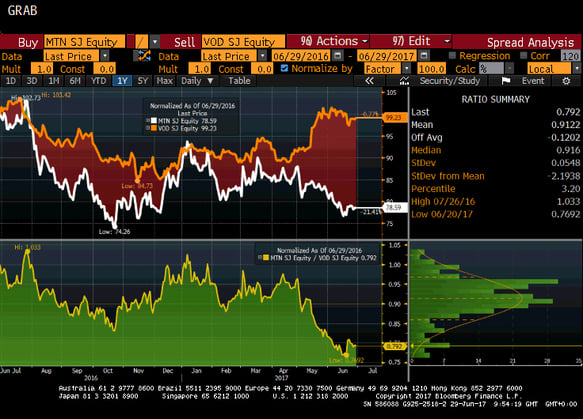The width and height of the screenshot is (583, 419).
Task: Select the 5Y range tab
Action: (x=143, y=81)
